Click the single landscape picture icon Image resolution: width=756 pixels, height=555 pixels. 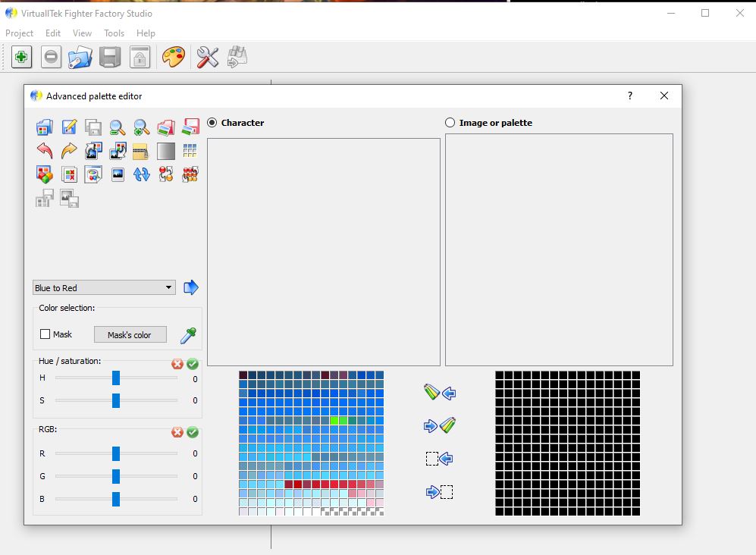tap(118, 174)
